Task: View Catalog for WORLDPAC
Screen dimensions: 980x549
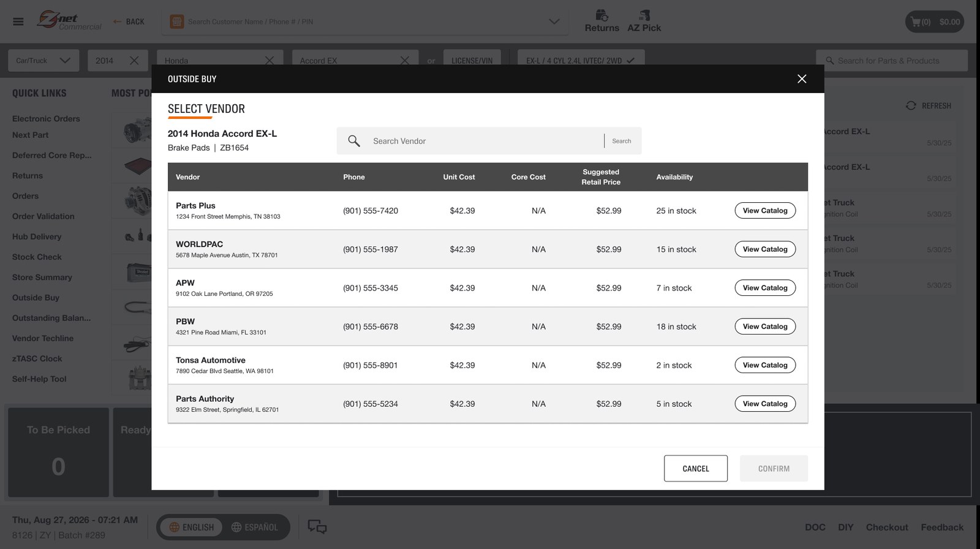Action: pos(765,249)
